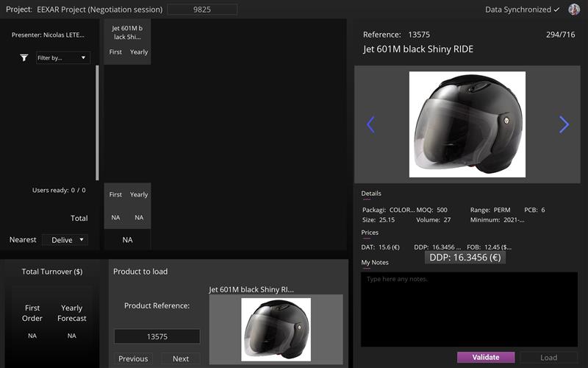Click the Presenter: Nicolas LETE... label

pyautogui.click(x=48, y=35)
